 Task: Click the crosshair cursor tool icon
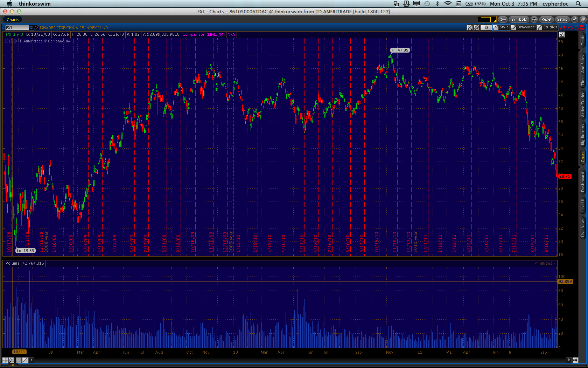[5, 360]
